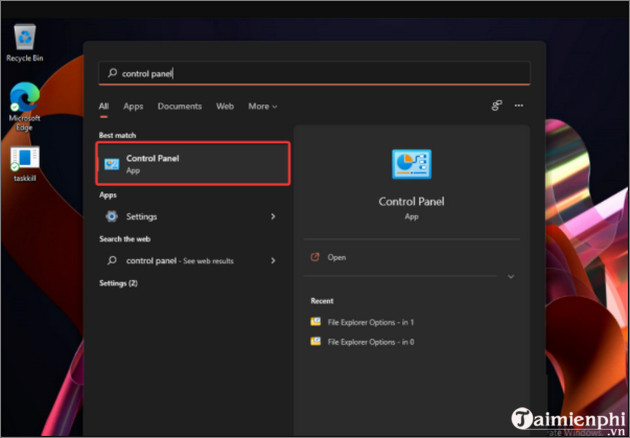Select the Control Panel best match result
The image size is (630, 438).
tap(193, 164)
